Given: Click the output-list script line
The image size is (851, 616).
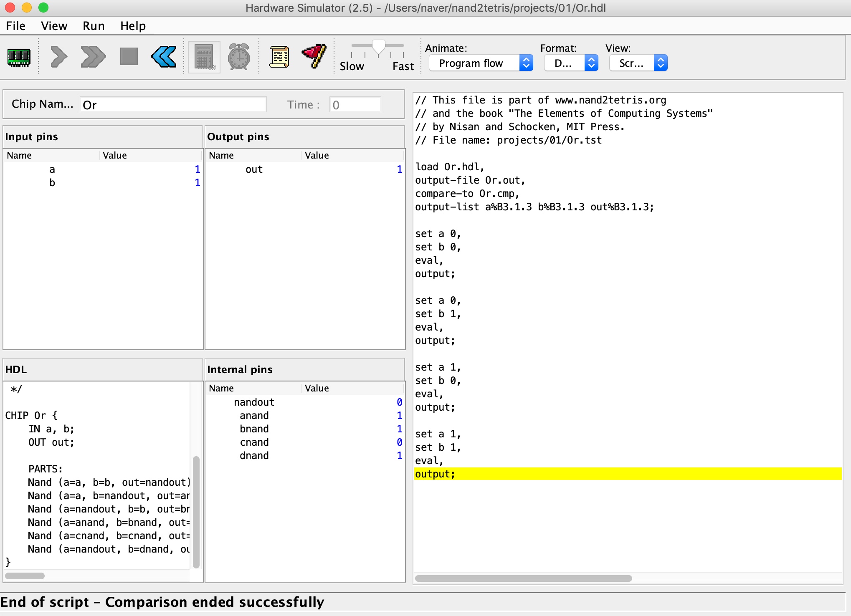Looking at the screenshot, I should [x=534, y=207].
